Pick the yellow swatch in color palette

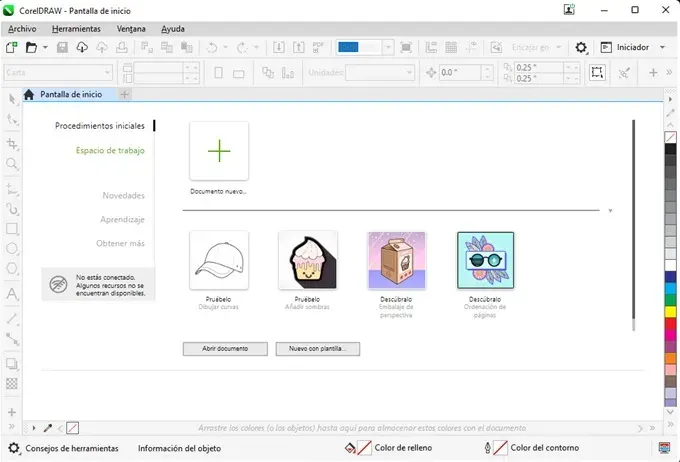coord(670,311)
